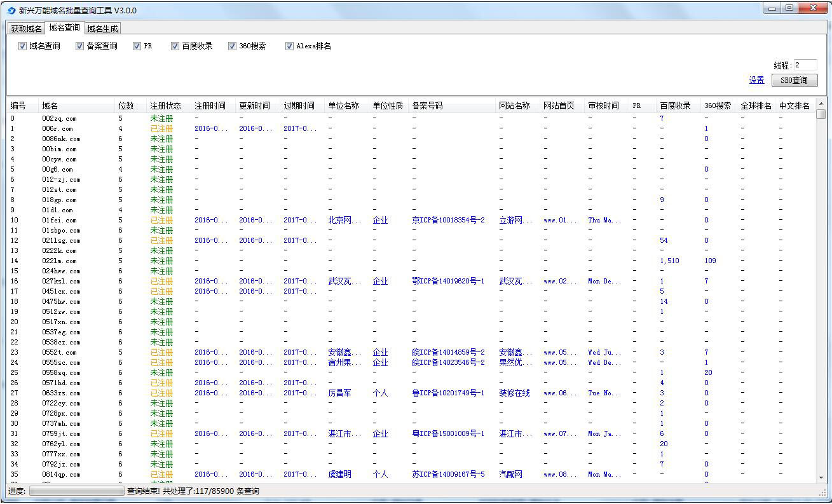The image size is (832, 504).
Task: Switch to the 获取域名 tab
Action: click(x=26, y=29)
